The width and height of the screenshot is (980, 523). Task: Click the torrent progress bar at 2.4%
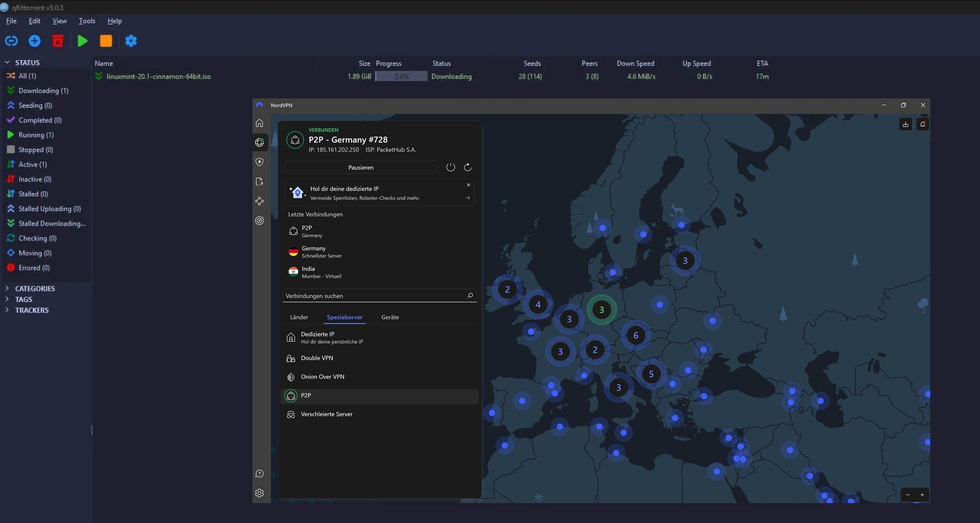coord(401,77)
